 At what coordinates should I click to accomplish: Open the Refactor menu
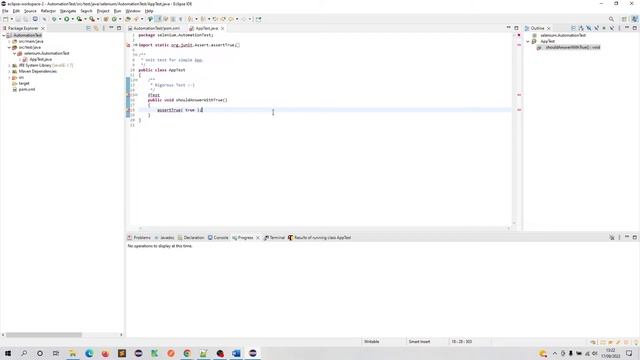[x=48, y=11]
